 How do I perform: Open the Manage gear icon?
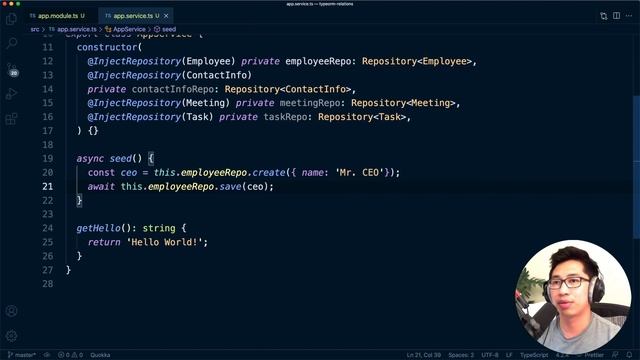point(11,336)
